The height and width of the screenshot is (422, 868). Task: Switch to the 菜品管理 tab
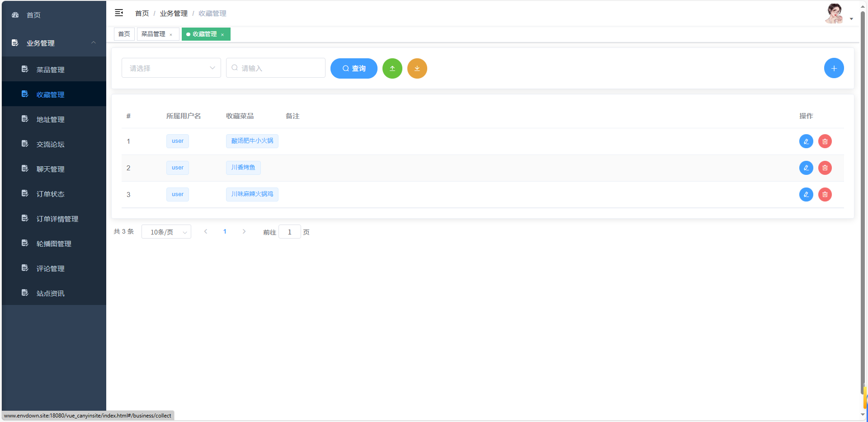(x=154, y=34)
